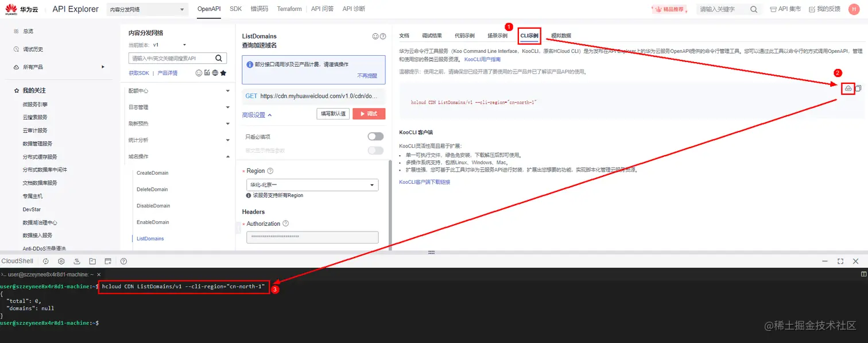Click the top-right keyword search magnifier icon
This screenshot has width=868, height=343.
(x=754, y=9)
